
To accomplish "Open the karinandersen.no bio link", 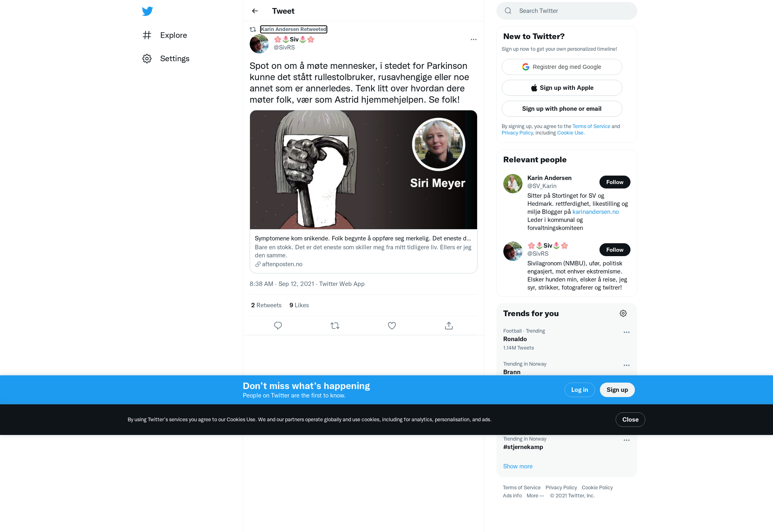I will (595, 212).
